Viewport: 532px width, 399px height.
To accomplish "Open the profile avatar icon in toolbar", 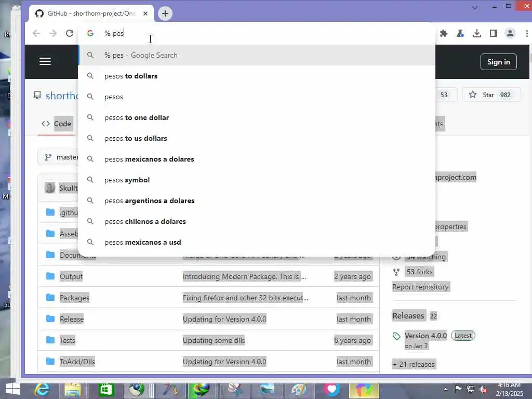I will [510, 33].
